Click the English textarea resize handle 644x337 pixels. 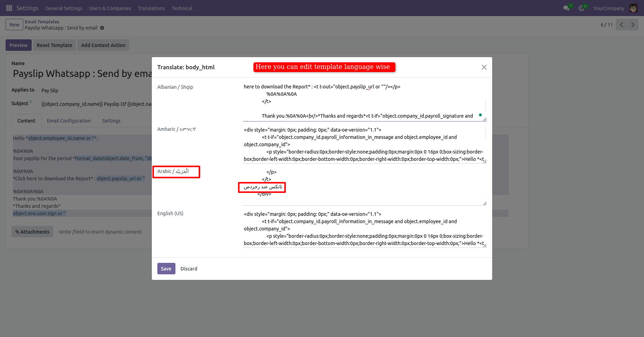[485, 246]
